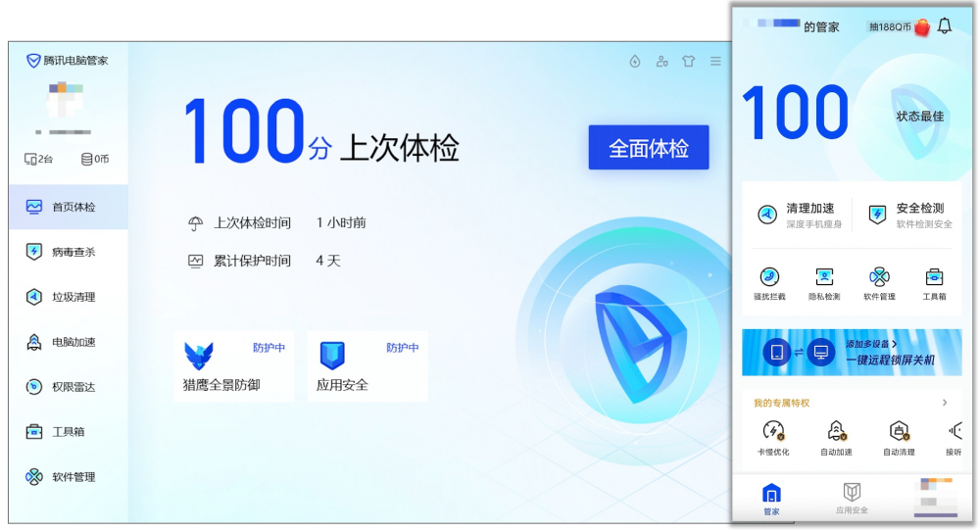Image resolution: width=980 pixels, height=530 pixels.
Task: Open 电脑加速 in the sidebar
Action: coord(69,342)
